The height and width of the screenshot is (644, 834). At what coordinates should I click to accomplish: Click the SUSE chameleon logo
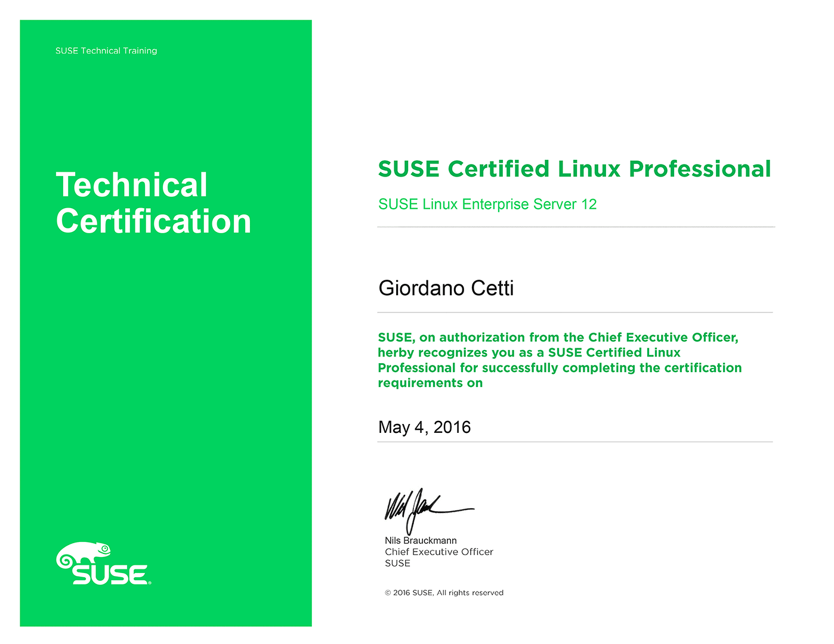(x=85, y=555)
